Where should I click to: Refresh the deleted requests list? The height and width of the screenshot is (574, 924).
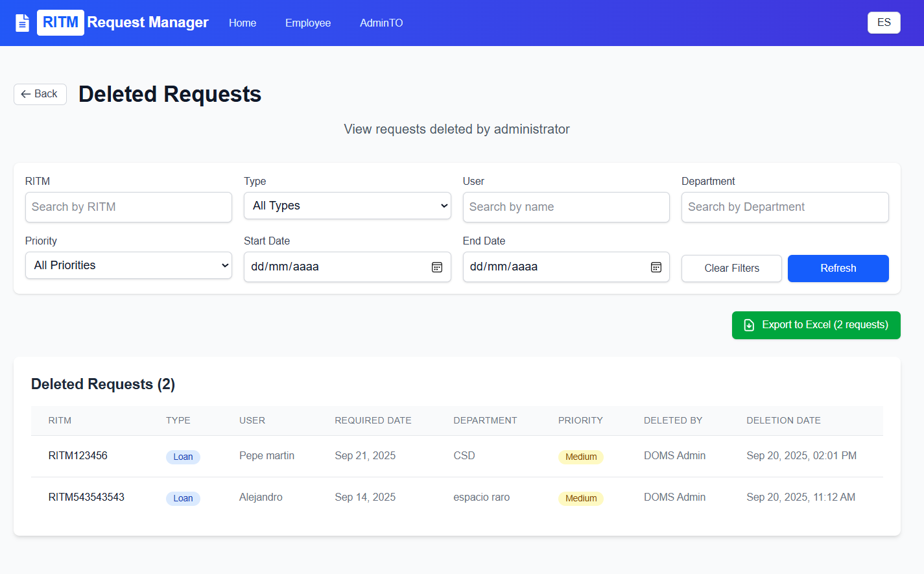tap(838, 269)
